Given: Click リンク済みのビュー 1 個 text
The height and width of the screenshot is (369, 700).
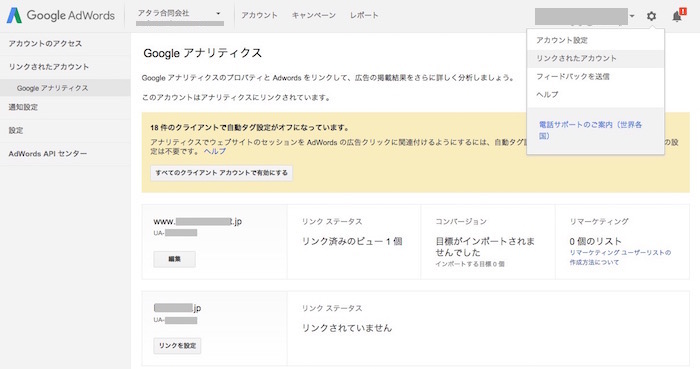Looking at the screenshot, I should coord(352,241).
